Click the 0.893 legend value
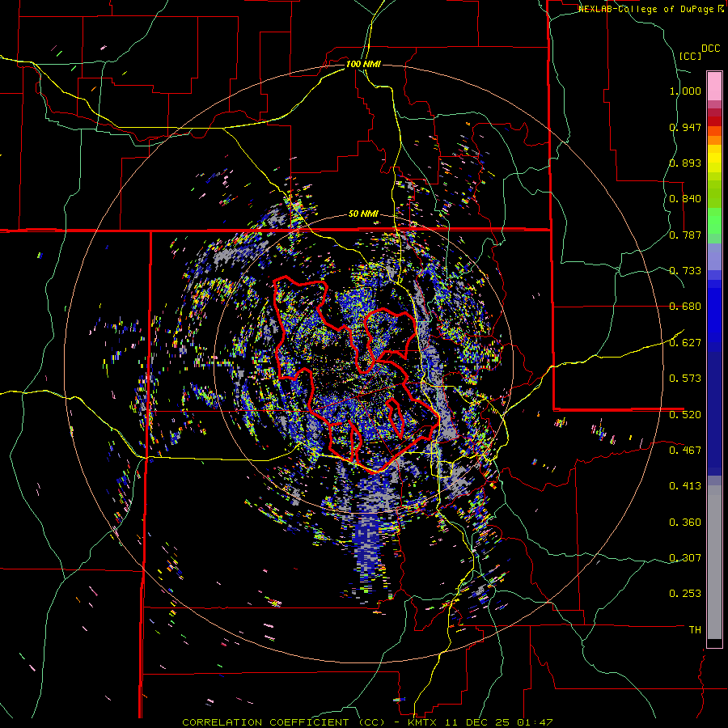Image resolution: width=728 pixels, height=728 pixels. pos(685,163)
